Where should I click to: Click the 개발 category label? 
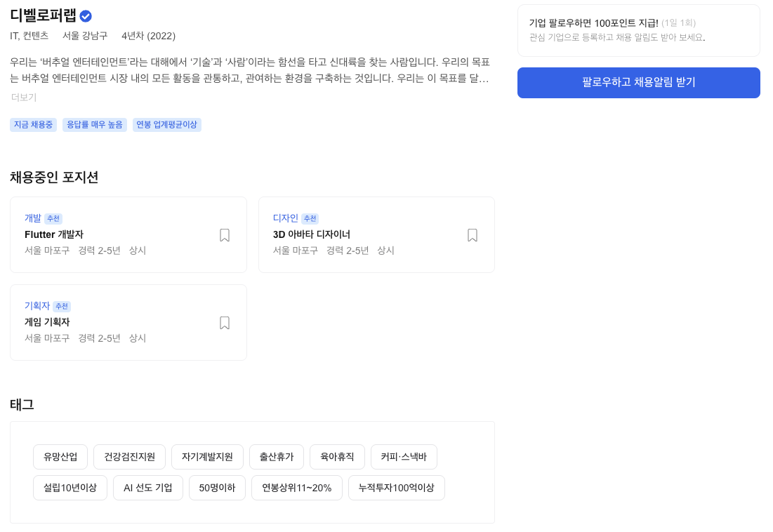pos(33,218)
